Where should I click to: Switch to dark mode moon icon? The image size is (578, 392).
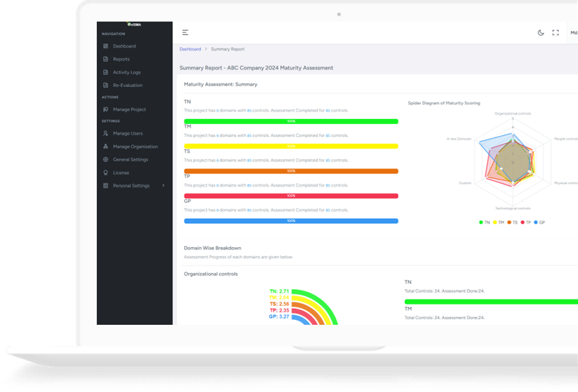point(541,33)
